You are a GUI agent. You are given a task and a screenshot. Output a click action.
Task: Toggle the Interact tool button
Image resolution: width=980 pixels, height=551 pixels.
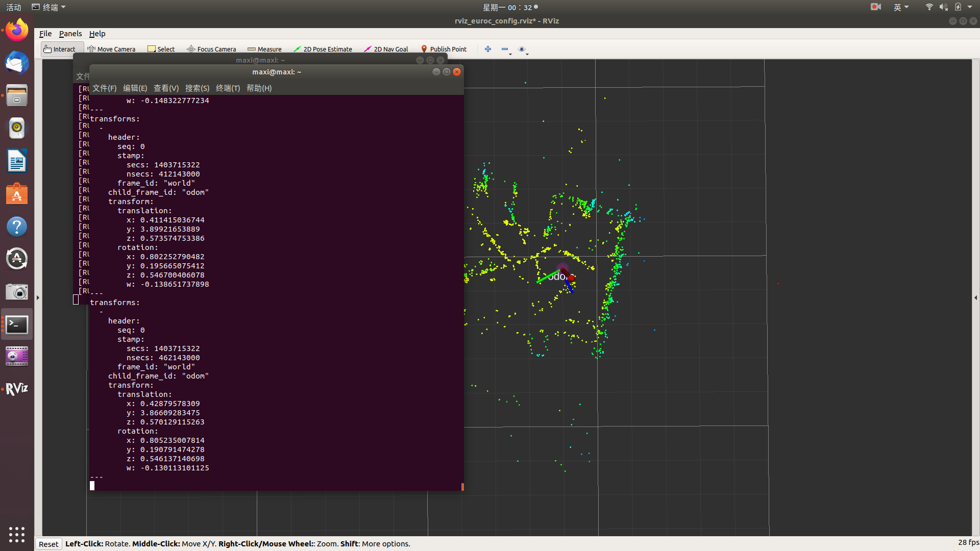(x=59, y=49)
